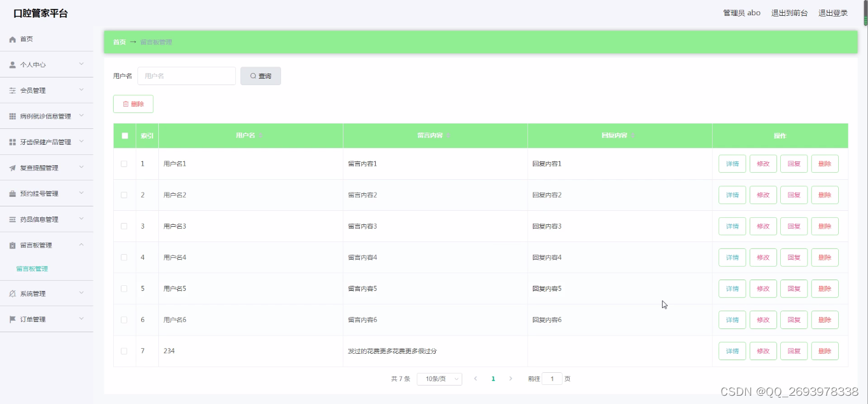
Task: Click the sliders icon for 会员管理
Action: 13,91
